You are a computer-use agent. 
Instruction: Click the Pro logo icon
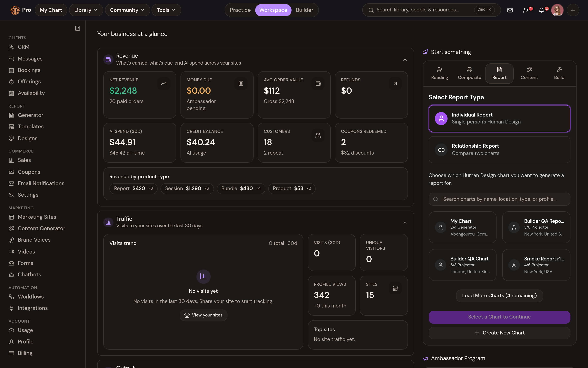(15, 10)
